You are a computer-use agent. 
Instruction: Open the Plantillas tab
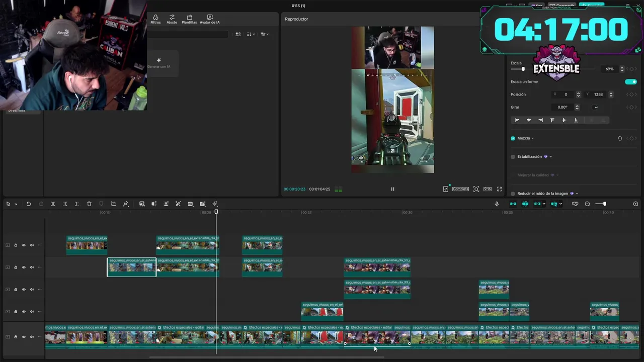point(189,19)
